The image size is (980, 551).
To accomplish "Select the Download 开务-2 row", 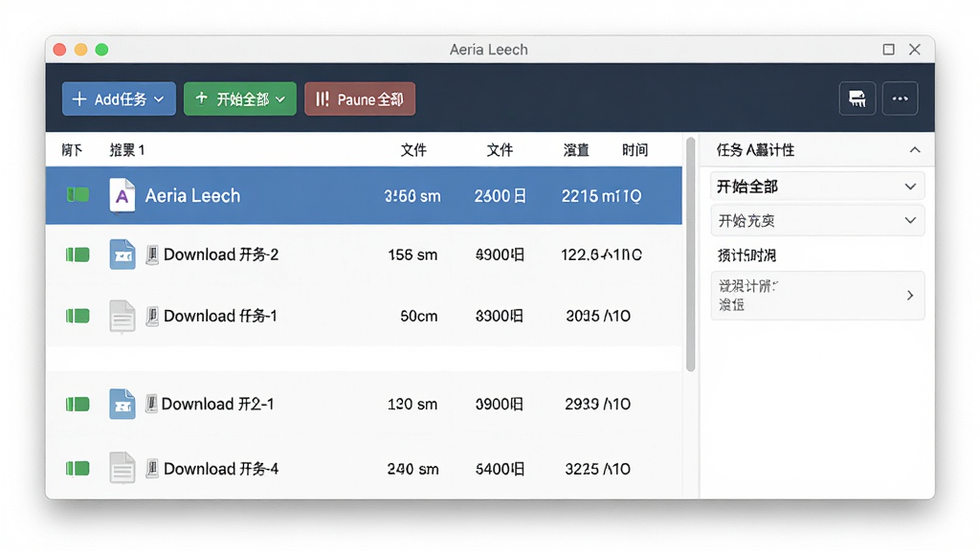I will [364, 254].
